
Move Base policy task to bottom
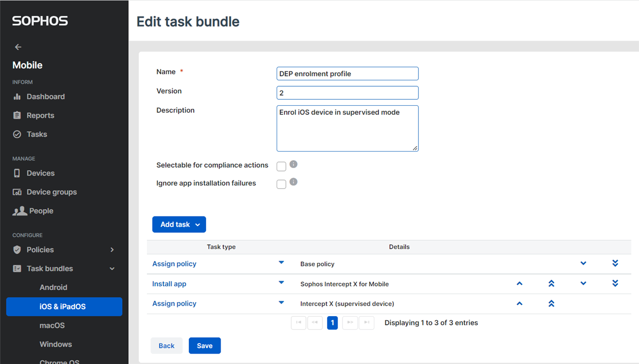[615, 263]
